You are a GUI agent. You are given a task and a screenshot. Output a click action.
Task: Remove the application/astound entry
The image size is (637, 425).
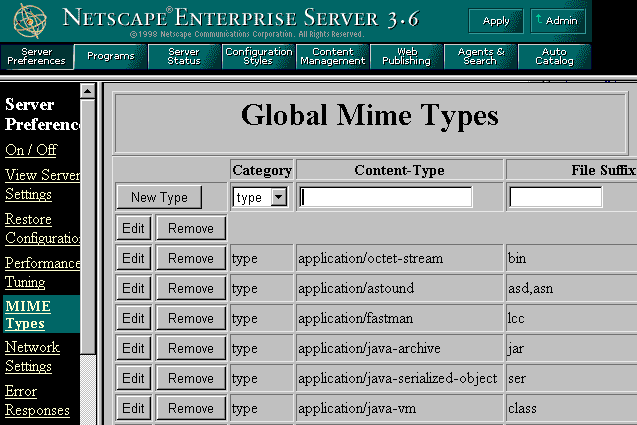coord(191,288)
